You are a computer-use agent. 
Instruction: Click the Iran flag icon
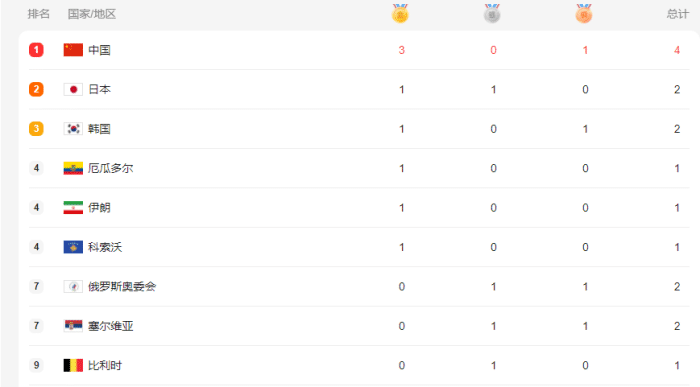(x=73, y=208)
